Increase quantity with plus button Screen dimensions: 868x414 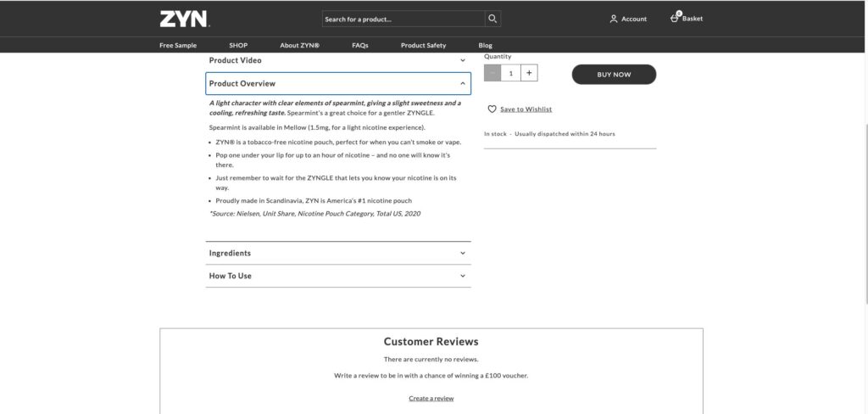[529, 73]
